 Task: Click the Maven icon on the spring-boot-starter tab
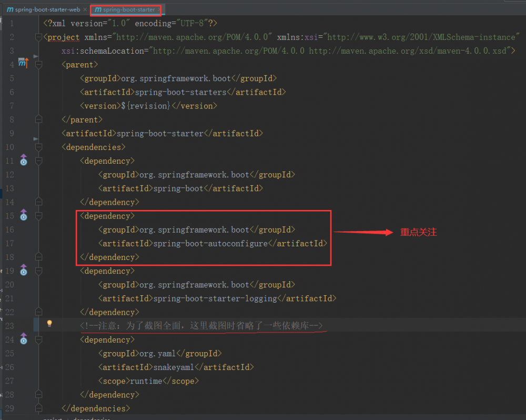click(98, 9)
